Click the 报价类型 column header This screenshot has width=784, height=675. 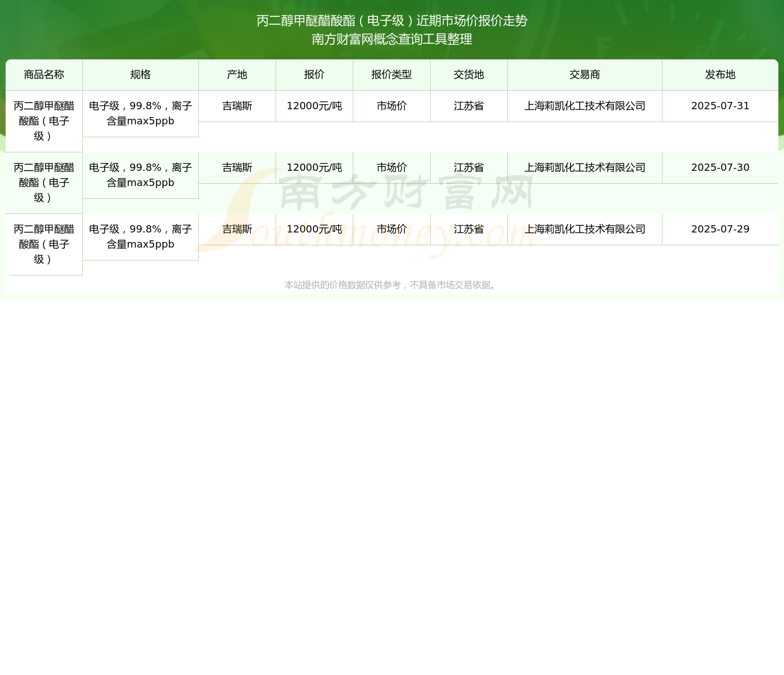392,75
